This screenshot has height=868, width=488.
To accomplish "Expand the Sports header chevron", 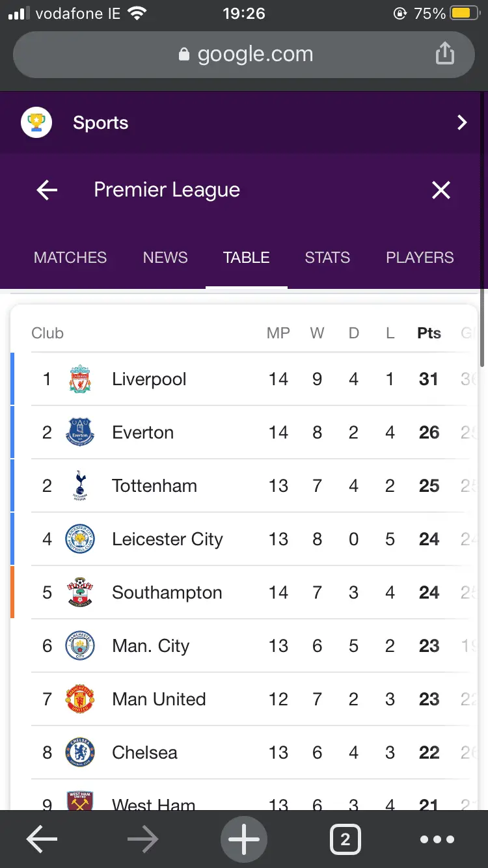I will point(462,122).
